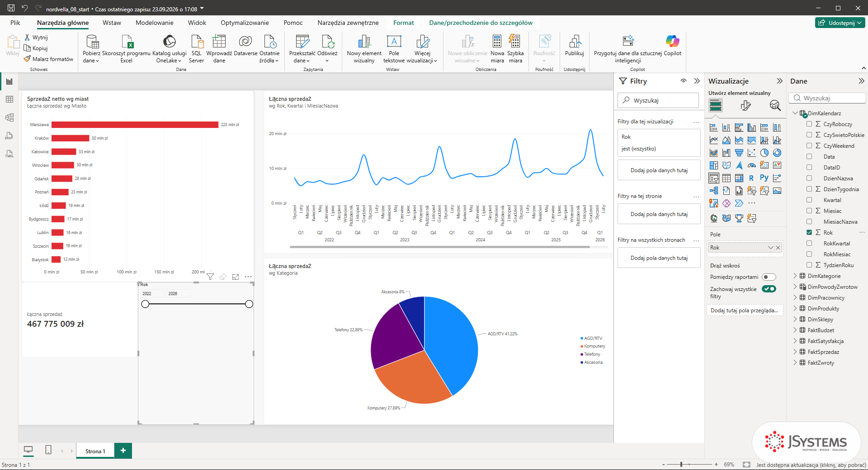
Task: Click left handle of Rok slicer slider
Action: [145, 304]
